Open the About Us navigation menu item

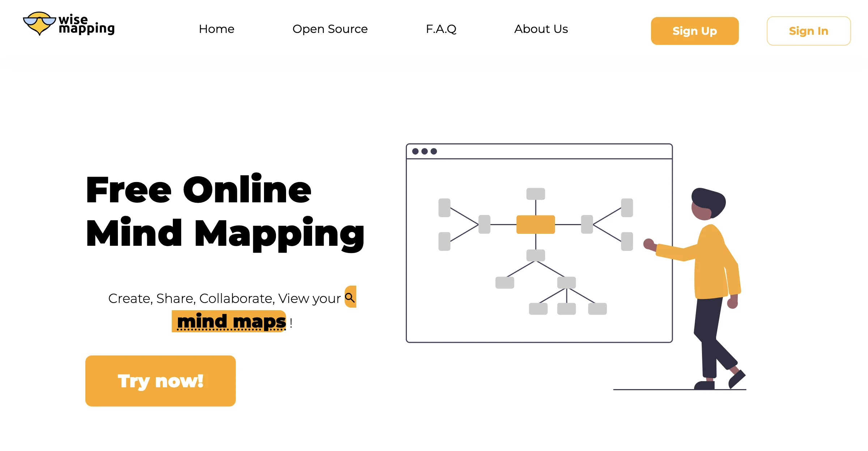[x=541, y=28]
